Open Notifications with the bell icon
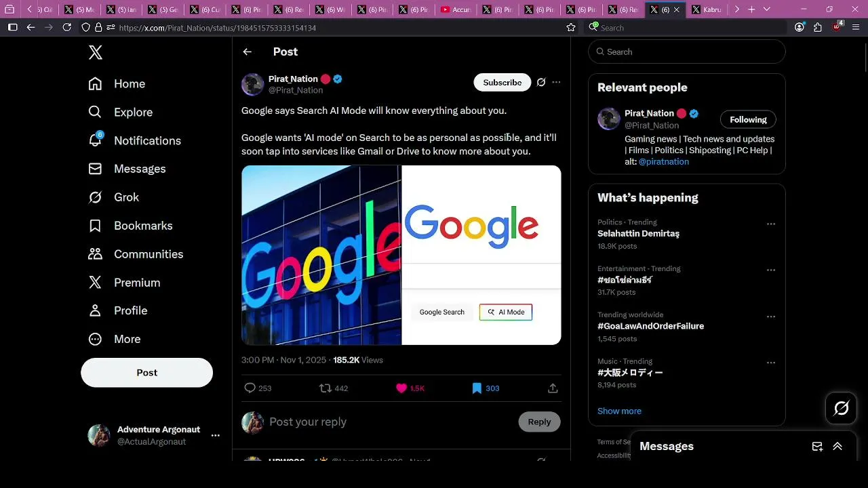 pos(134,140)
